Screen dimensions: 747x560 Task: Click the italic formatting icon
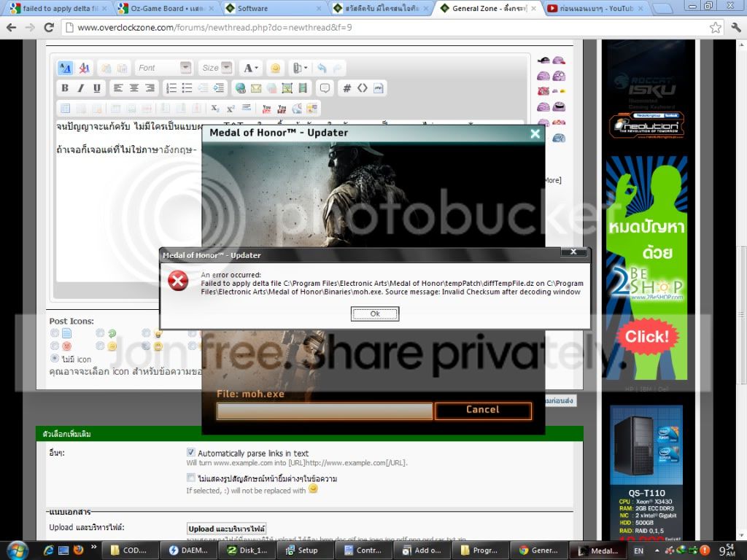click(81, 88)
